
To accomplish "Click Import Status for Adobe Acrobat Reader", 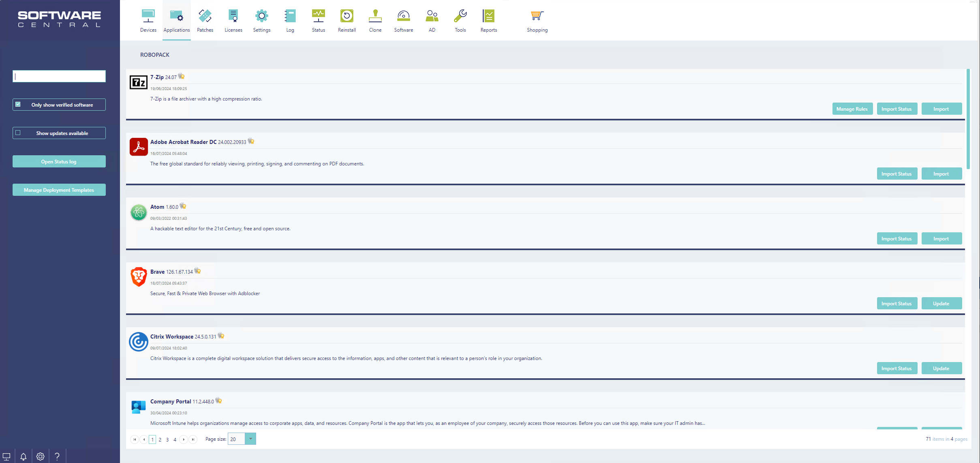I will coord(897,174).
